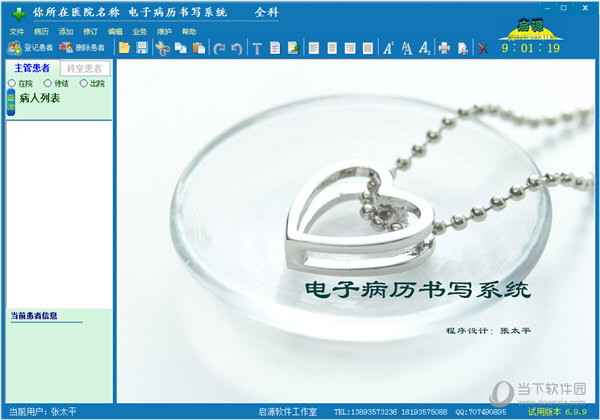This screenshot has width=600, height=420.
Task: Click the TEL phone number text
Action: [390, 412]
